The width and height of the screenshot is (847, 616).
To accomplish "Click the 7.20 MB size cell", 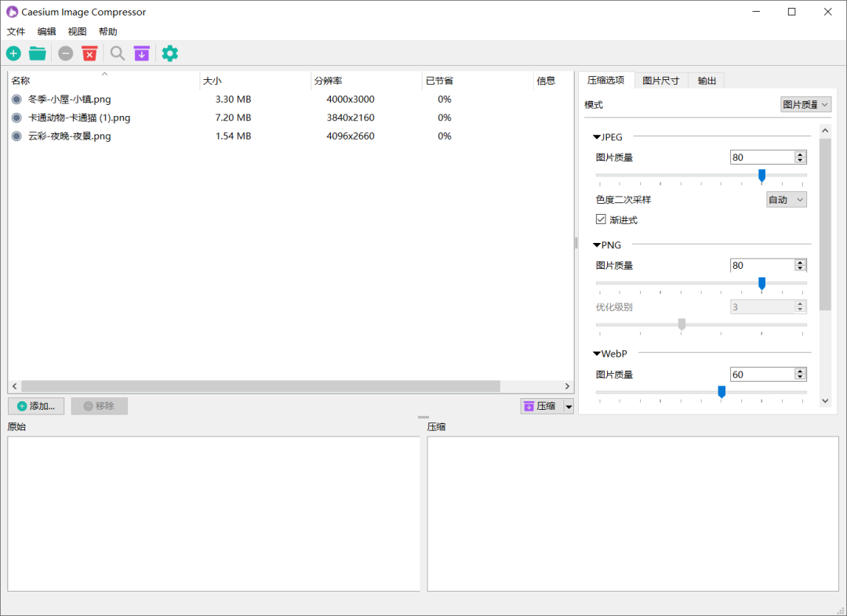I will coord(234,118).
